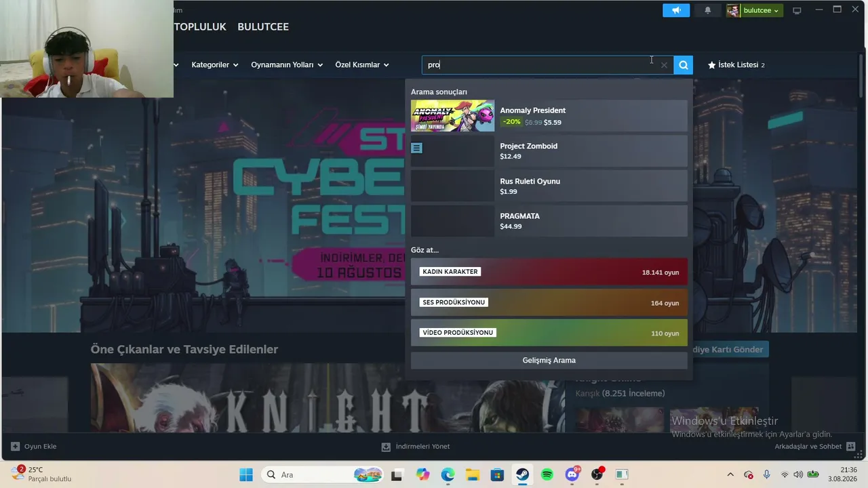868x488 pixels.
Task: Launch Copilot from the taskbar
Action: (x=422, y=474)
